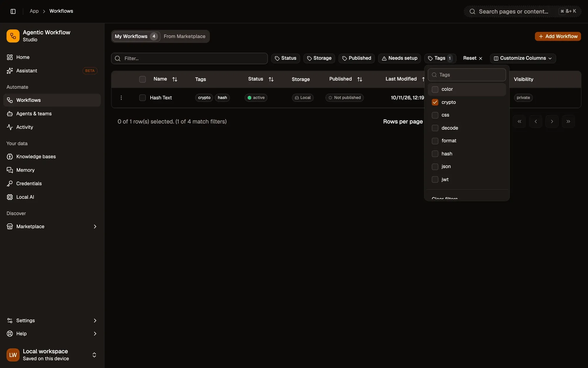
Task: Click the Filter text field
Action: pos(189,58)
